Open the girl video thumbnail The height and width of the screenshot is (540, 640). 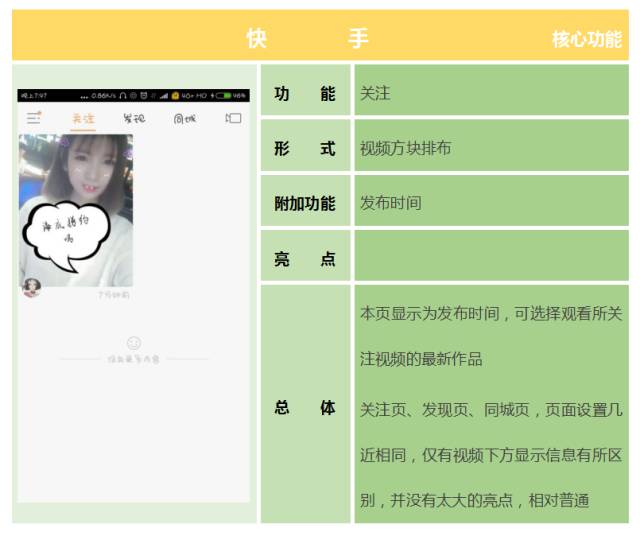pos(76,210)
